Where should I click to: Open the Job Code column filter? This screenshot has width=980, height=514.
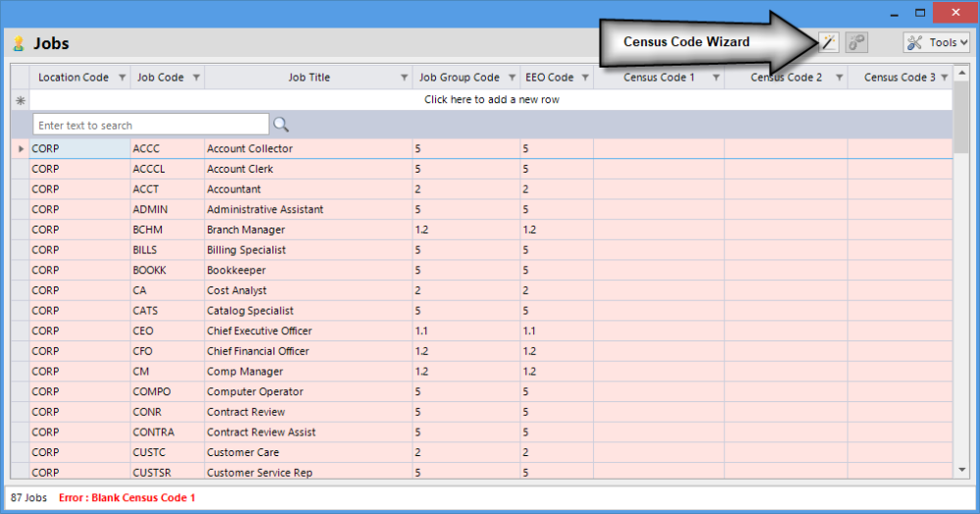(196, 77)
